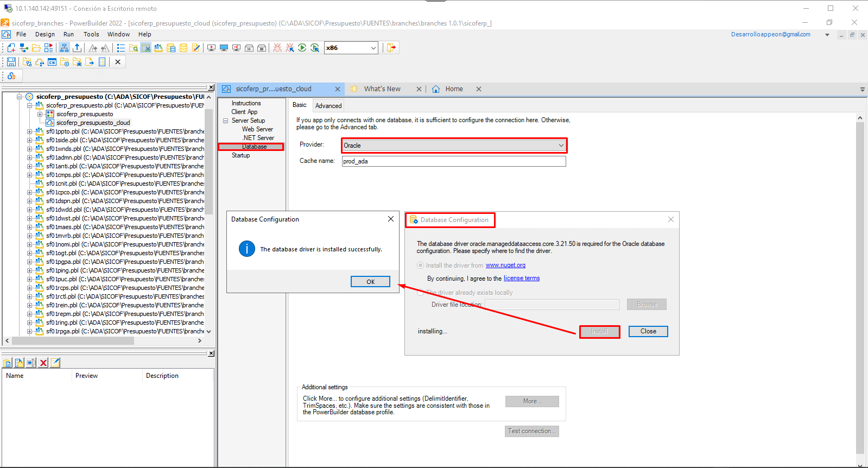Collapse the Server Setup tree node
This screenshot has height=468, width=868.
click(225, 121)
